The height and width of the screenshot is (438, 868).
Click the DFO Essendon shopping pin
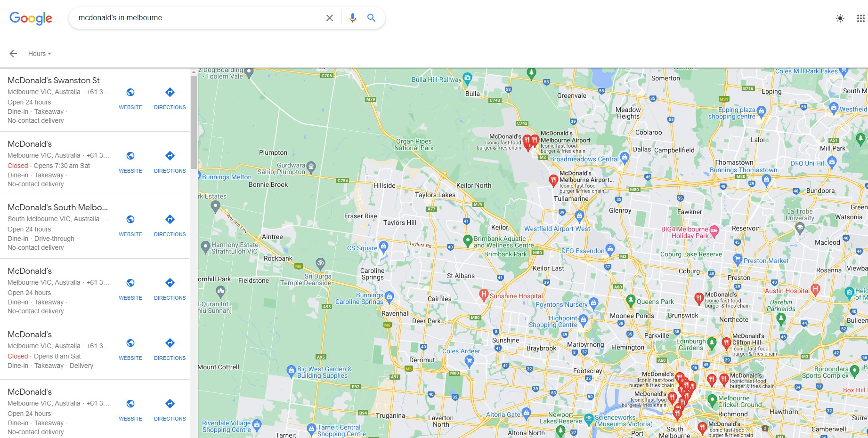coord(610,248)
